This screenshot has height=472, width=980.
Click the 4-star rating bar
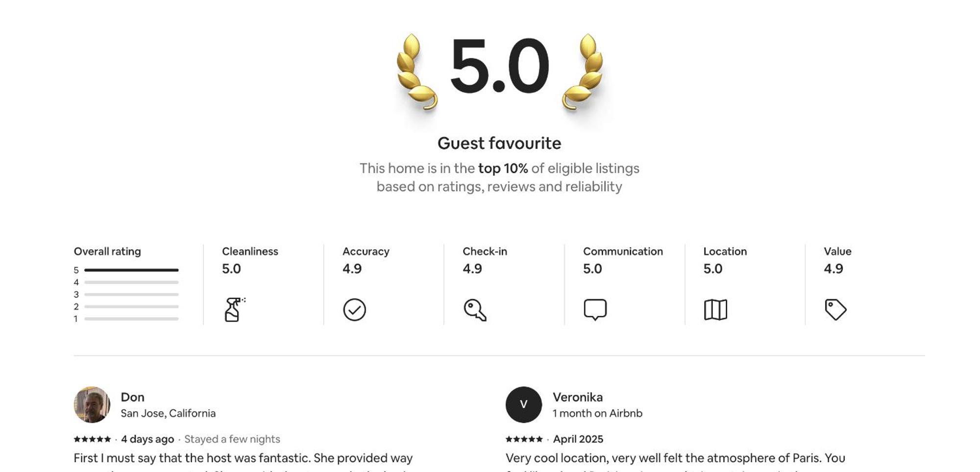131,282
